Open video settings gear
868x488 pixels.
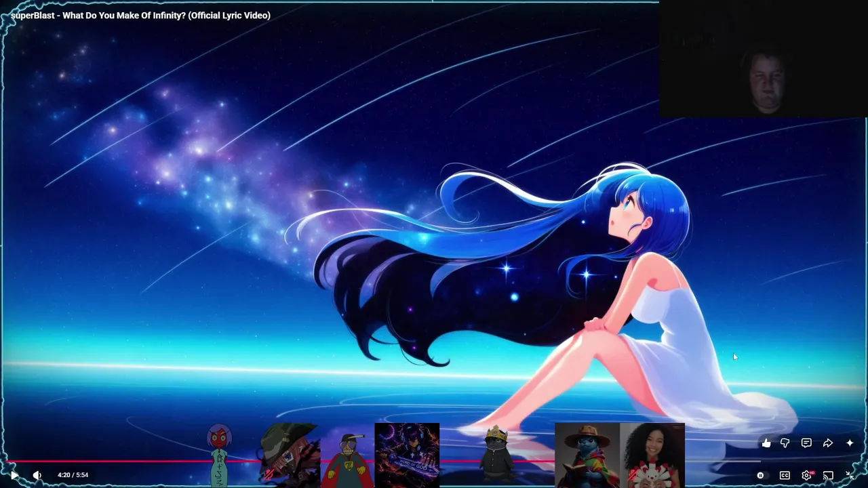[x=806, y=475]
